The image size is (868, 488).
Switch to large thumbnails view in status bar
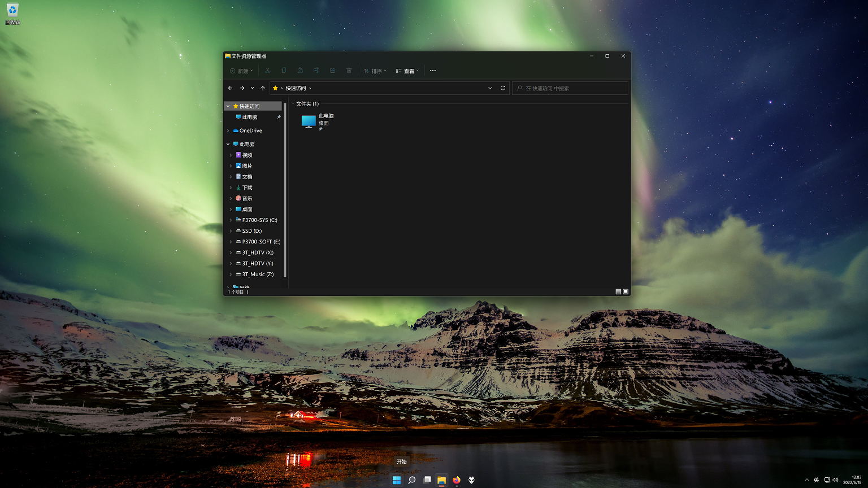pos(626,291)
